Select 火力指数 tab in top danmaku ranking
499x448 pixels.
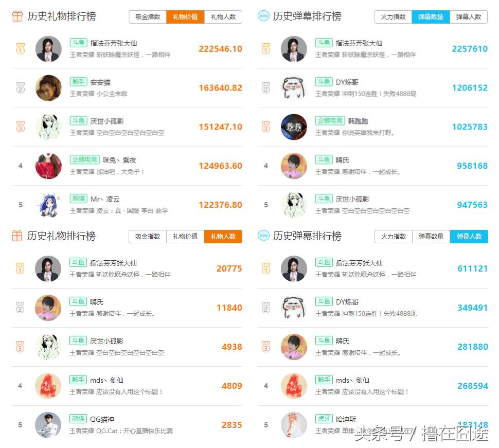click(393, 17)
